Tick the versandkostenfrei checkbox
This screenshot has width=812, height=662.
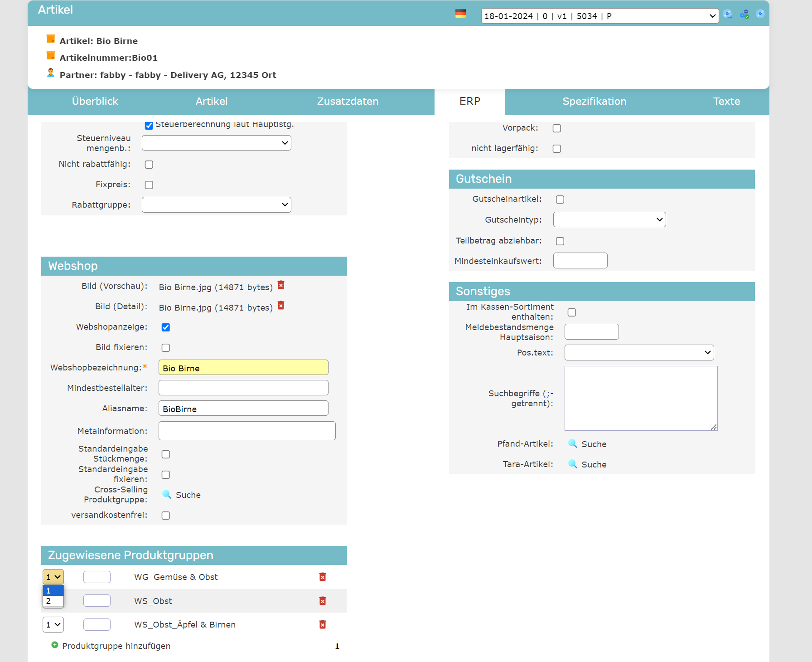pyautogui.click(x=166, y=516)
